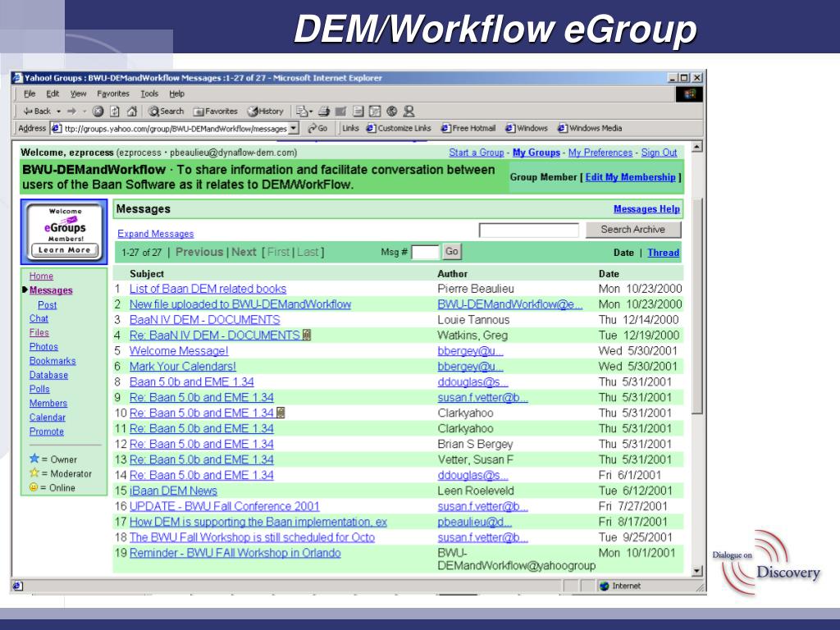Click the address bar URL field

[176, 129]
